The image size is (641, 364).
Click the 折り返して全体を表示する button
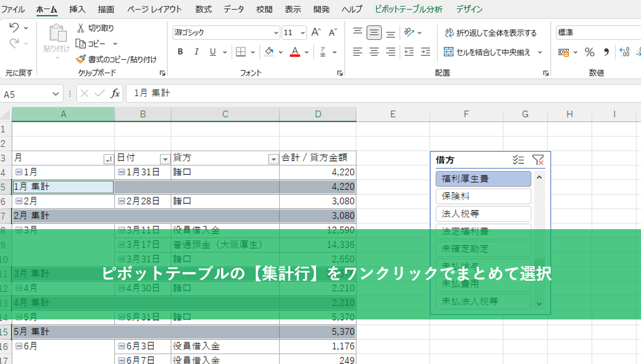490,33
